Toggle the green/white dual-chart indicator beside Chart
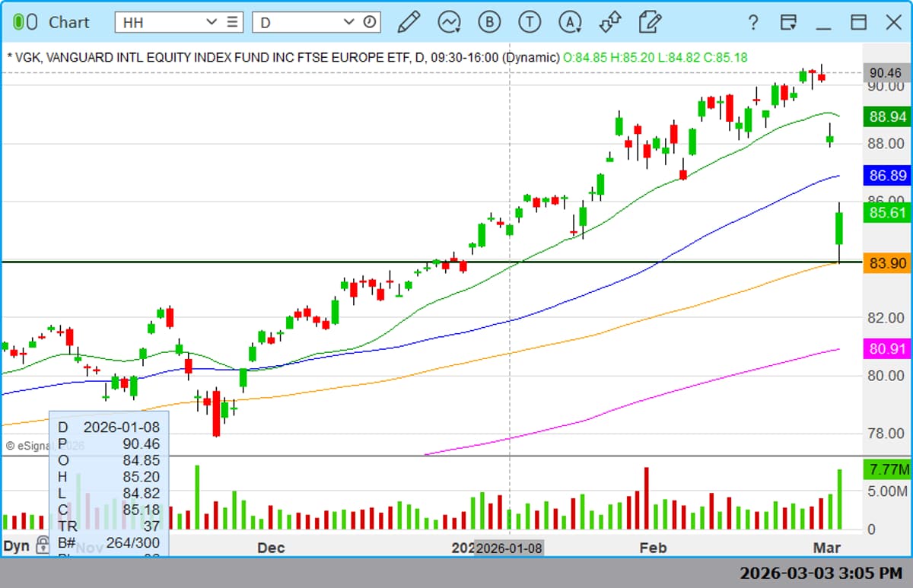Screen dimensions: 913x588 point(24,22)
